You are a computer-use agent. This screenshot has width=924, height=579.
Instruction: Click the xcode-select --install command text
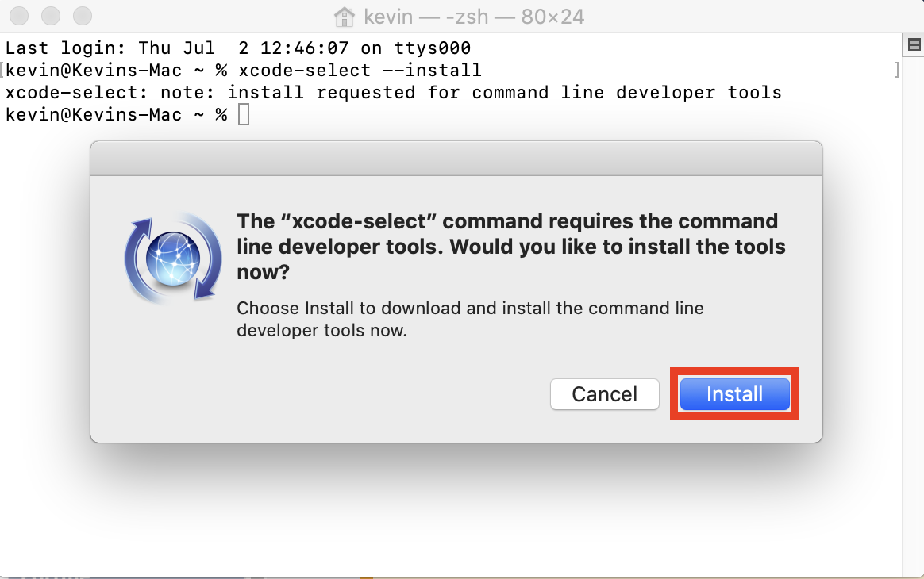[x=360, y=70]
